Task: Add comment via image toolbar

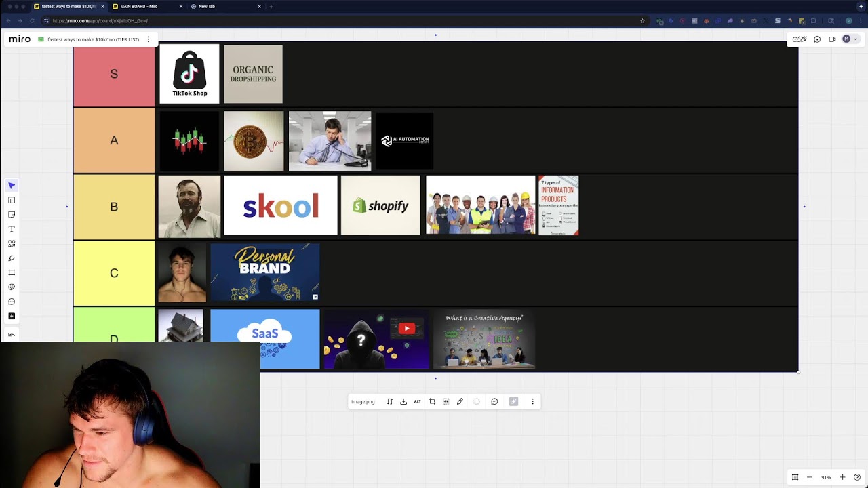Action: pyautogui.click(x=494, y=401)
